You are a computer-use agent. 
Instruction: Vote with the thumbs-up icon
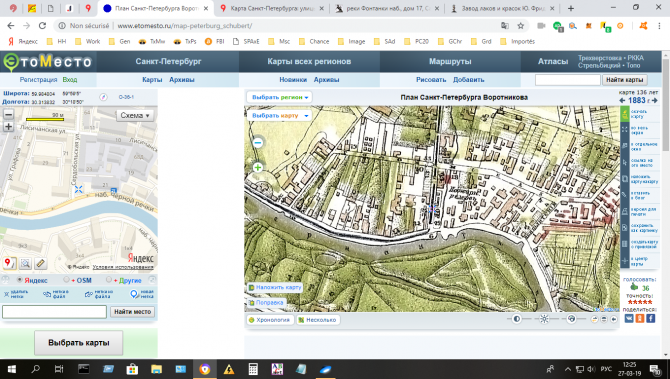click(634, 287)
